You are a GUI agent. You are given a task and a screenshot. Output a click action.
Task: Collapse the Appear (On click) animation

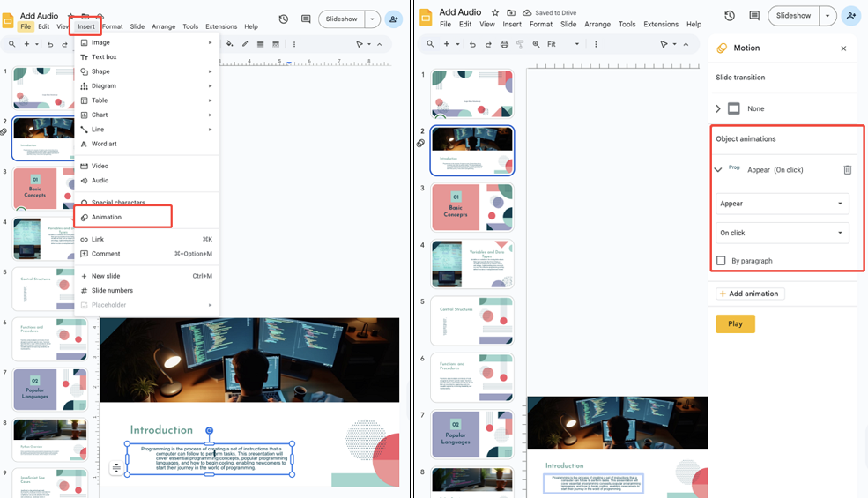point(718,169)
